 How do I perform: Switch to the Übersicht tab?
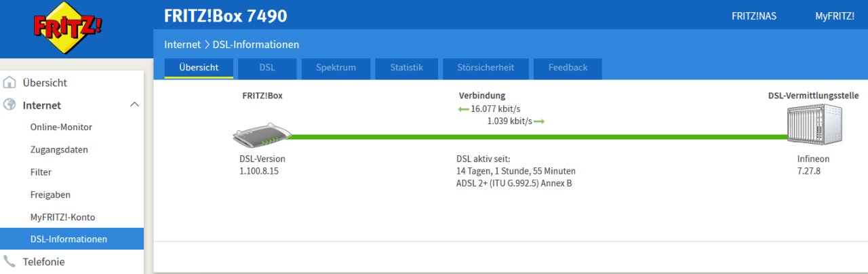click(x=199, y=68)
